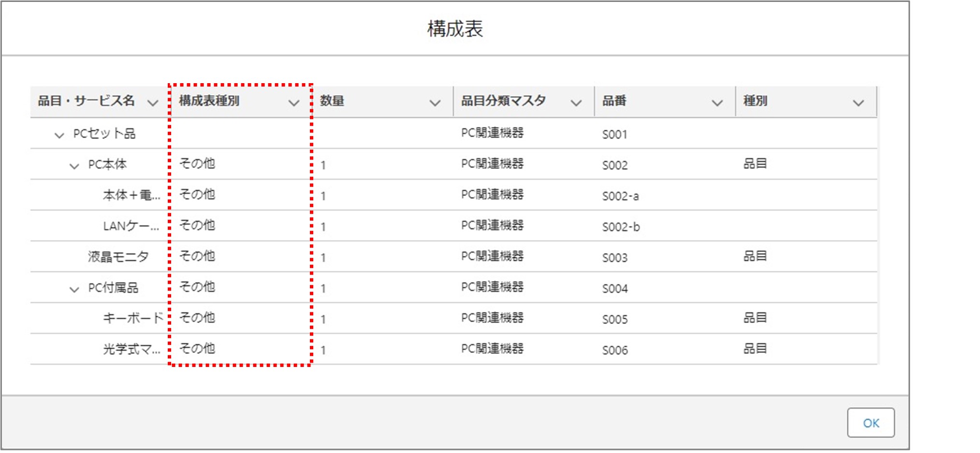Select the 光学式マ... row name

click(132, 349)
